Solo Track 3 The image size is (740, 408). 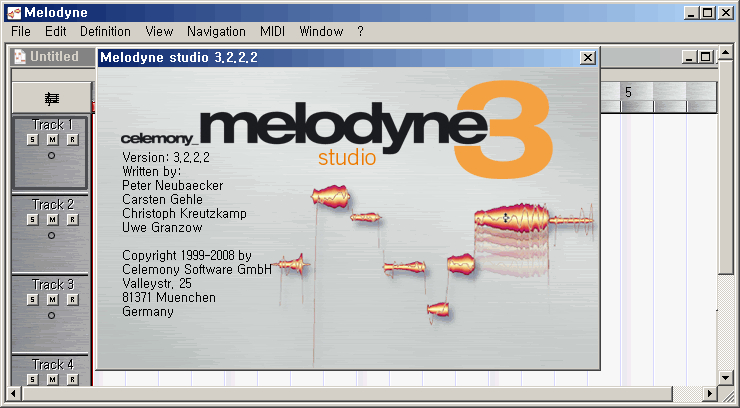pyautogui.click(x=32, y=300)
